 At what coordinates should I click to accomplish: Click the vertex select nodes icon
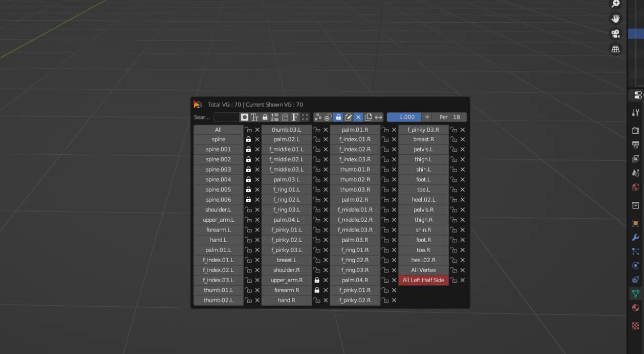[318, 117]
